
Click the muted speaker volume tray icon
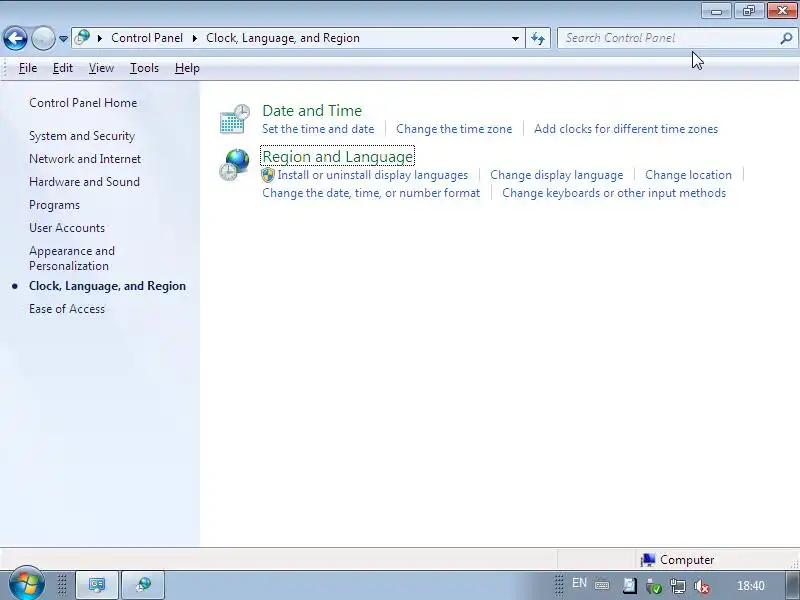coord(702,586)
